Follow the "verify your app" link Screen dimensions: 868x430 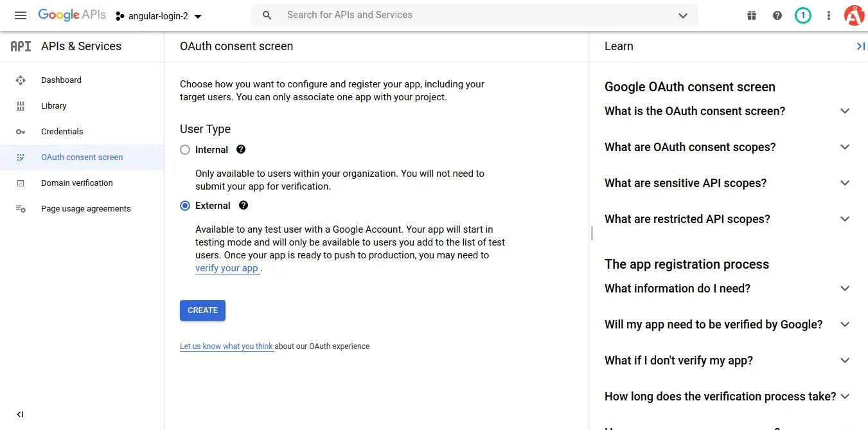[x=227, y=269]
